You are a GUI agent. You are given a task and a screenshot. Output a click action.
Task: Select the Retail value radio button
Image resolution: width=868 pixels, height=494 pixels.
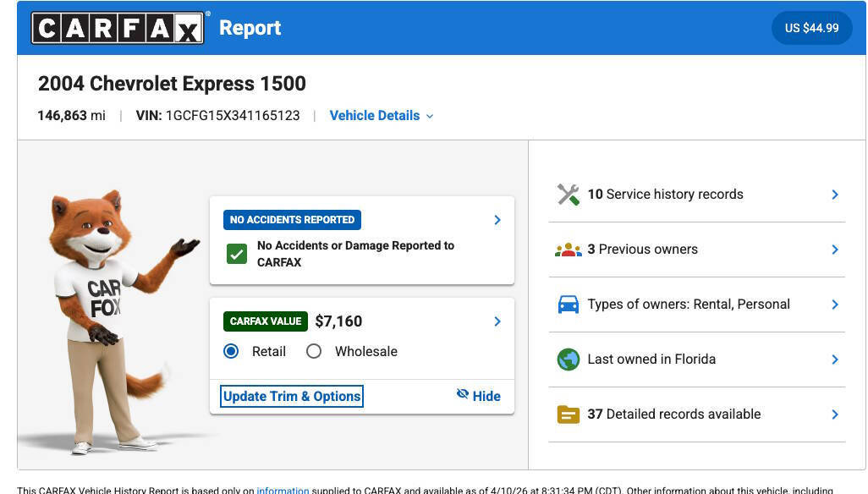click(231, 351)
